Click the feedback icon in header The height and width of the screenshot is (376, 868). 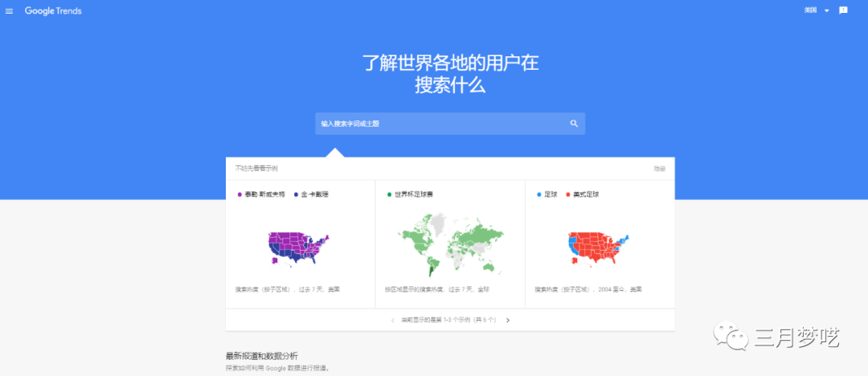[843, 10]
